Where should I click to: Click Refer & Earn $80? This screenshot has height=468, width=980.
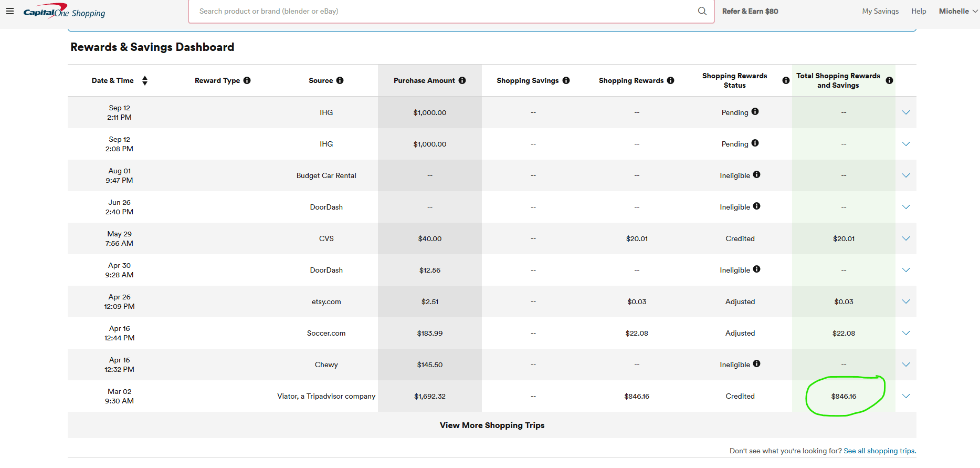[x=750, y=11]
